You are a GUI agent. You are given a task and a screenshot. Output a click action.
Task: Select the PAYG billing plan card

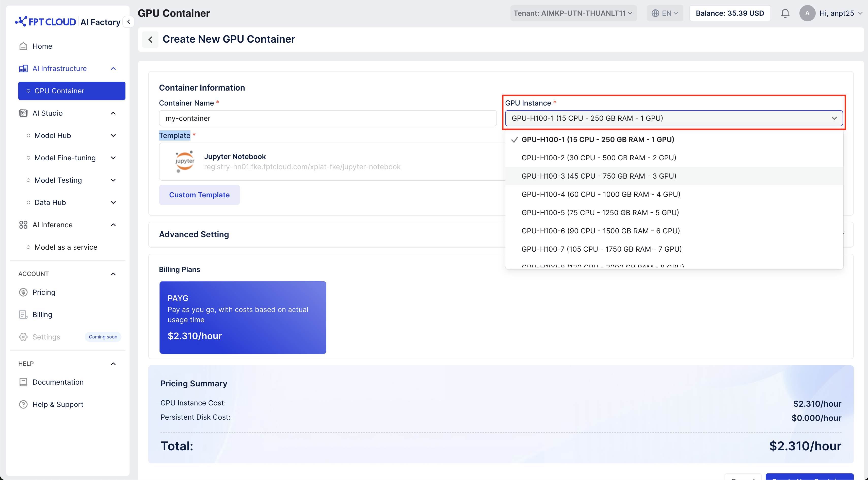click(243, 317)
